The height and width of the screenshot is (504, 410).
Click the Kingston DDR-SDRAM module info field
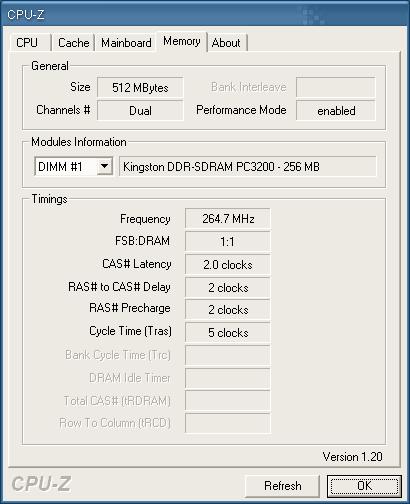[x=248, y=166]
